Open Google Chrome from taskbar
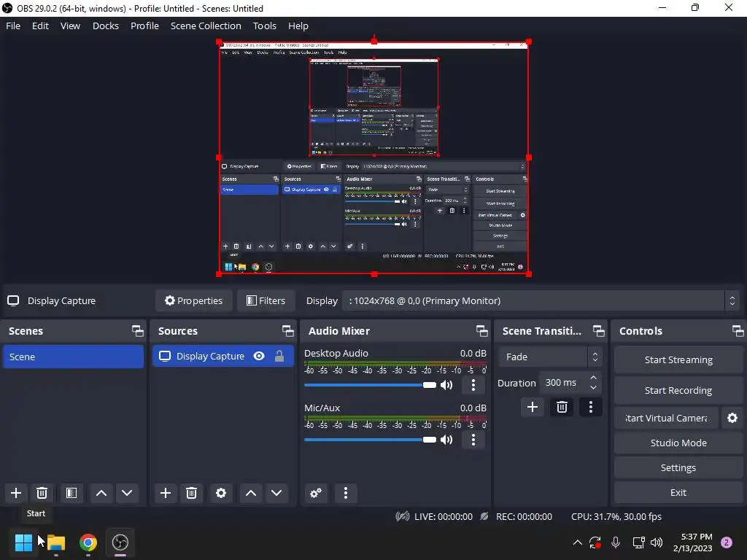The image size is (747, 560). tap(88, 542)
